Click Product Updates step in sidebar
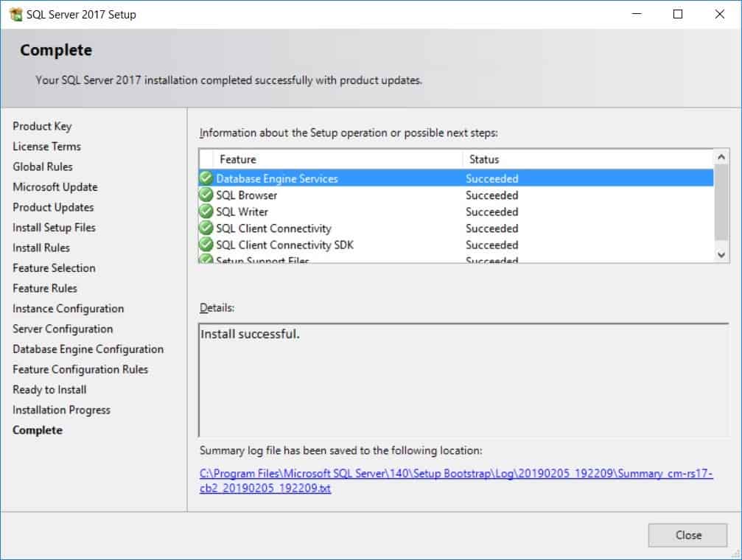The image size is (742, 560). 53,207
